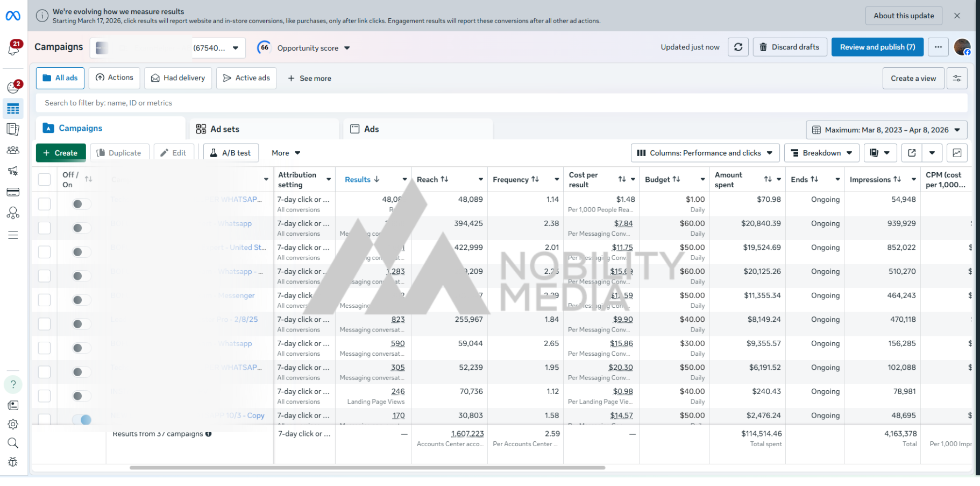This screenshot has width=980, height=486.
Task: Open the More actions dropdown
Action: click(x=286, y=153)
